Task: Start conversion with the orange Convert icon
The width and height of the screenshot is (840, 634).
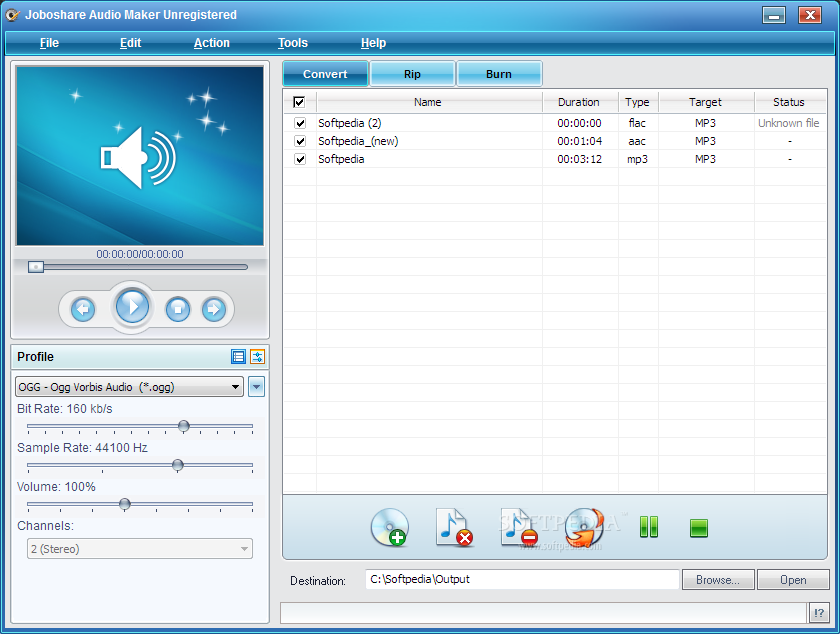Action: pyautogui.click(x=584, y=527)
